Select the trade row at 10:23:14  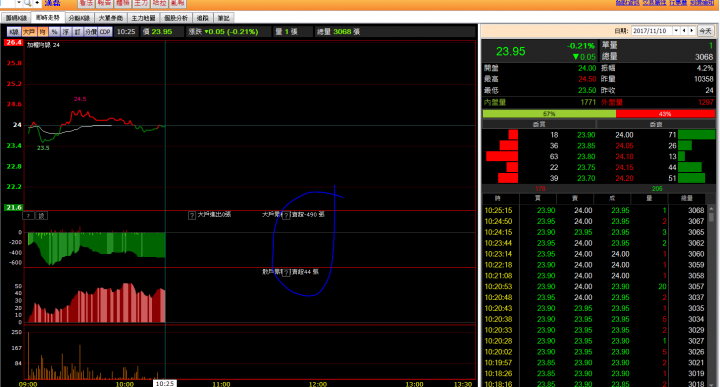[594, 254]
